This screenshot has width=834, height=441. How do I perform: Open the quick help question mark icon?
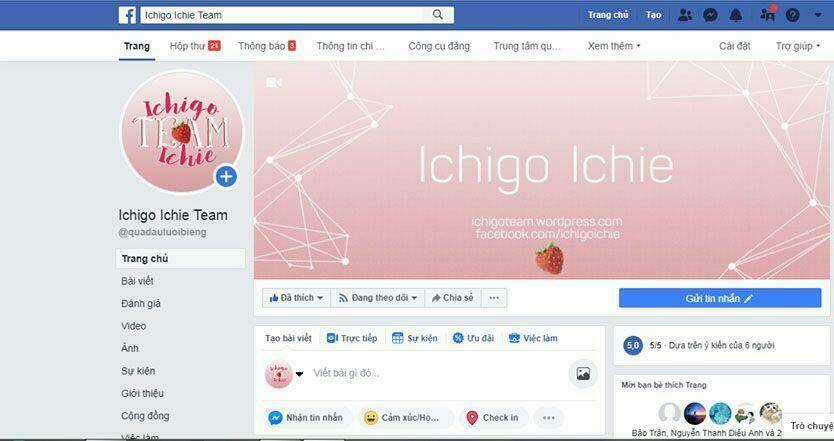793,15
